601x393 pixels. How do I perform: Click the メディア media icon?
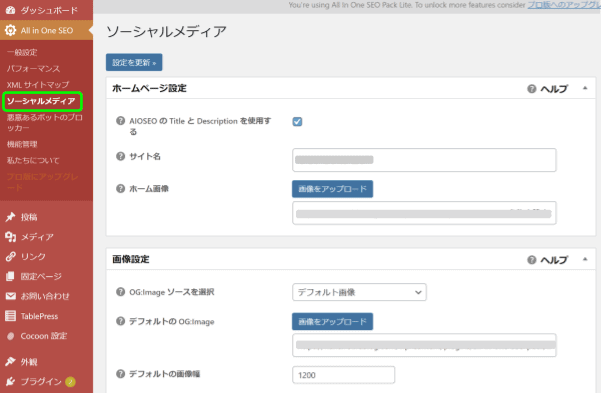point(11,237)
